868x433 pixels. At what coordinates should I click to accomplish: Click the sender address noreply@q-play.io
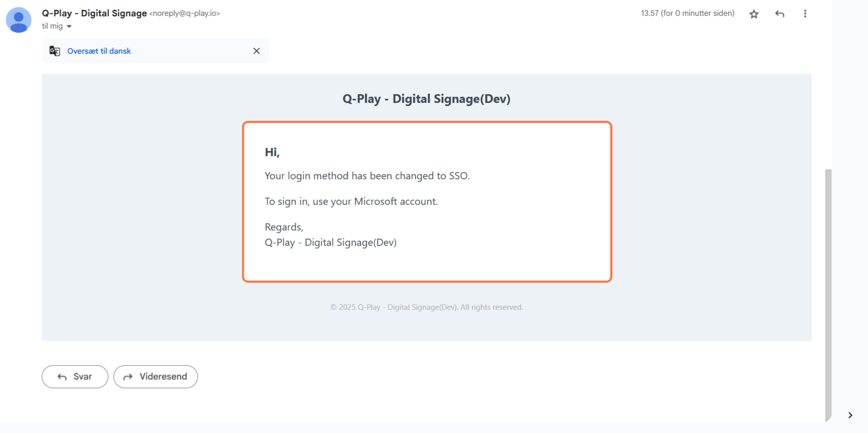pyautogui.click(x=184, y=13)
